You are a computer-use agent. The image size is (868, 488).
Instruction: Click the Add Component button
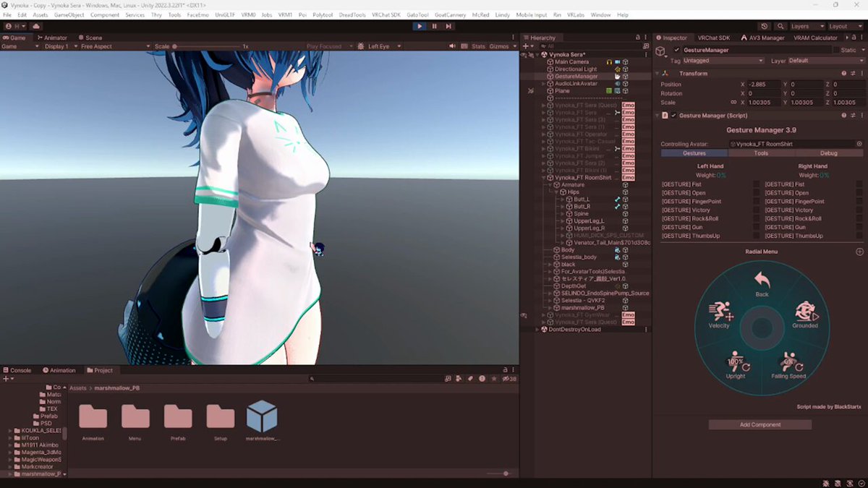point(760,425)
